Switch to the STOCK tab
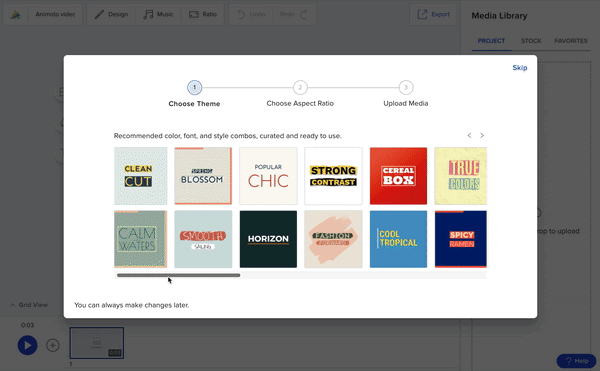This screenshot has width=600, height=371. (x=531, y=41)
